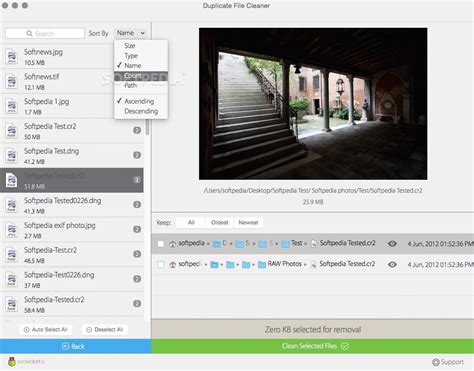Click duplicate count badge for Softpedia Test.dng

tap(137, 155)
